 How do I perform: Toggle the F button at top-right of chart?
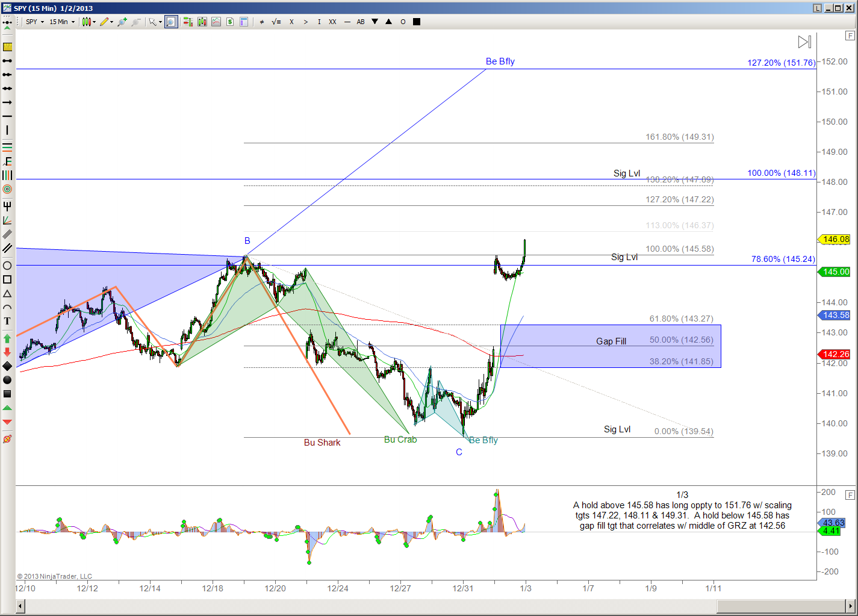pos(850,36)
